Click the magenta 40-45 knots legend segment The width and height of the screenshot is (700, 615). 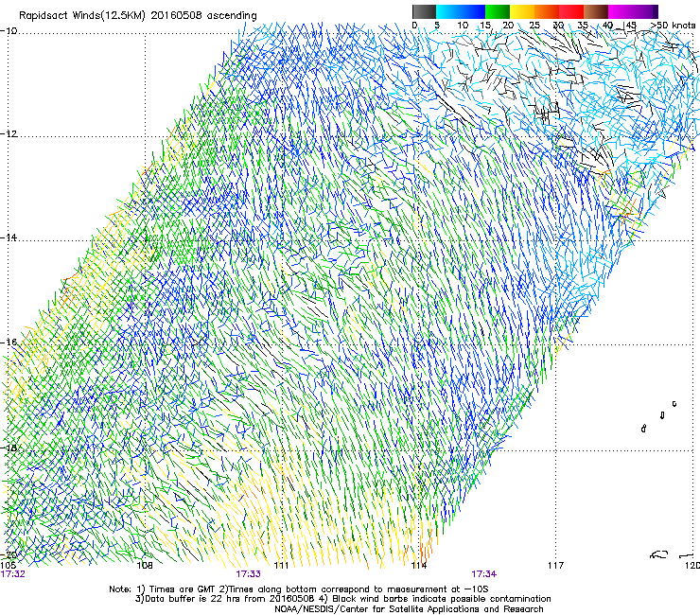click(621, 11)
